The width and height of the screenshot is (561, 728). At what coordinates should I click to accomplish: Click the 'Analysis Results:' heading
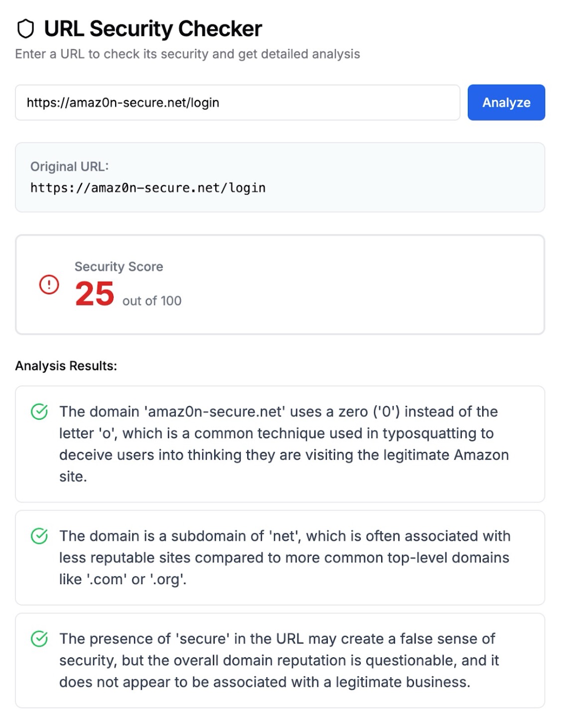click(66, 365)
